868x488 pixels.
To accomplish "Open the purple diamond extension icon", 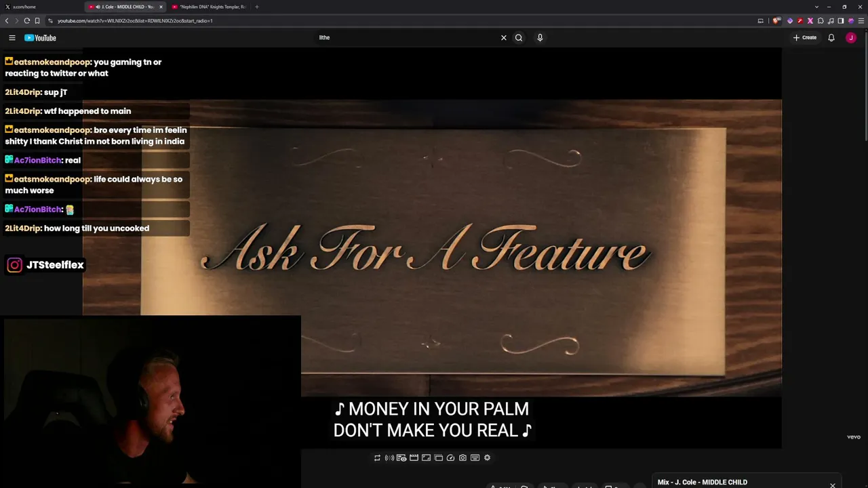I will 790,21.
